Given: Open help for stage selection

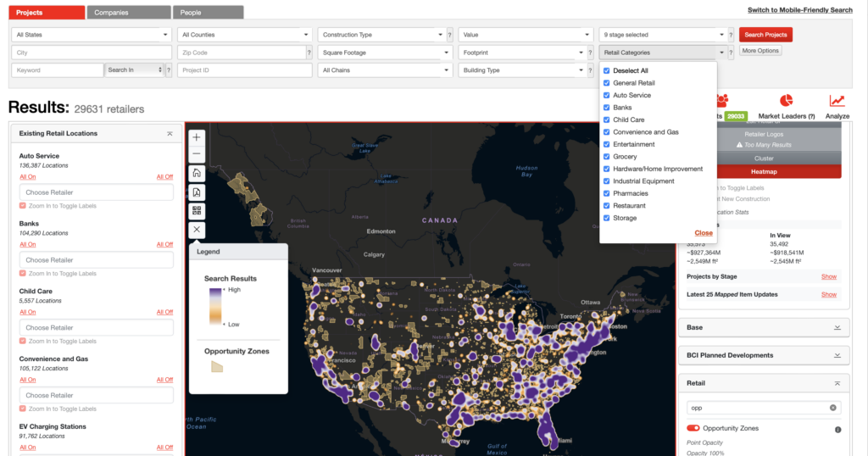Looking at the screenshot, I should (731, 35).
